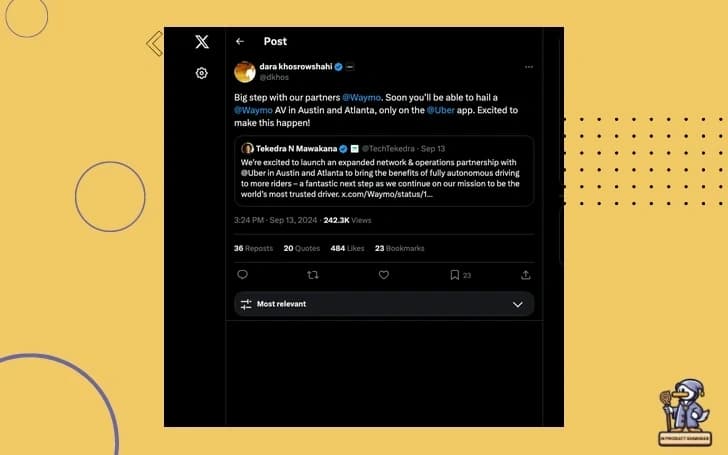Expand the Most relevant sort chevron

tap(518, 304)
